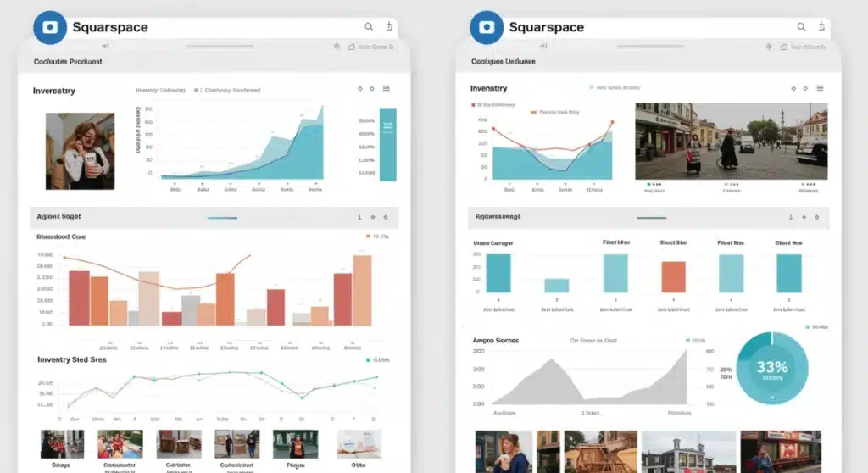The width and height of the screenshot is (868, 473).
Task: Open the Coologes Uedunee breadcrumb in the right dashboard
Action: pos(504,62)
